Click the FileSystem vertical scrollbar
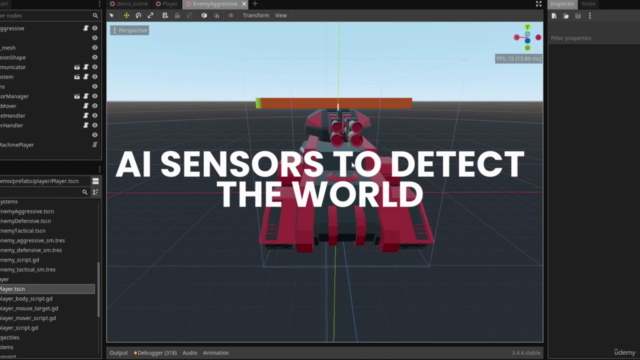 tap(98, 290)
